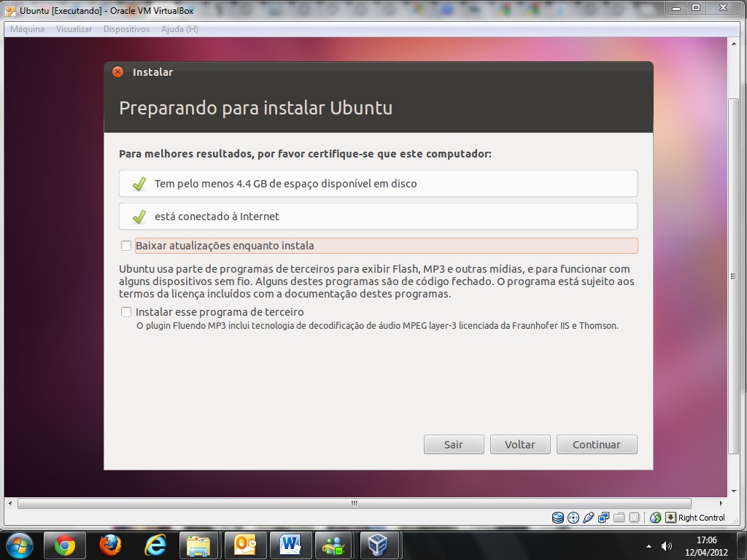Click the optical CD drive status icon

[573, 518]
